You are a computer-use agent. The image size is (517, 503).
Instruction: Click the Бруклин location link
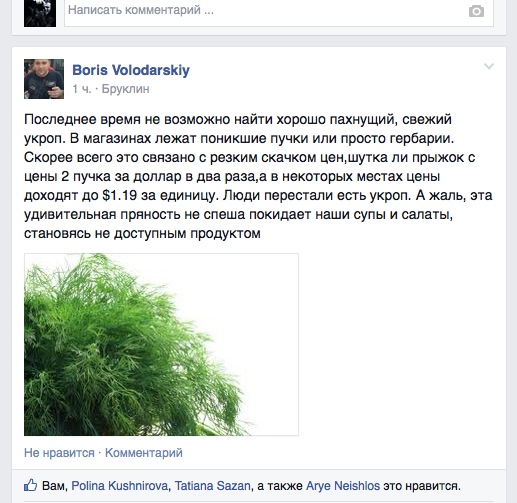pyautogui.click(x=125, y=89)
